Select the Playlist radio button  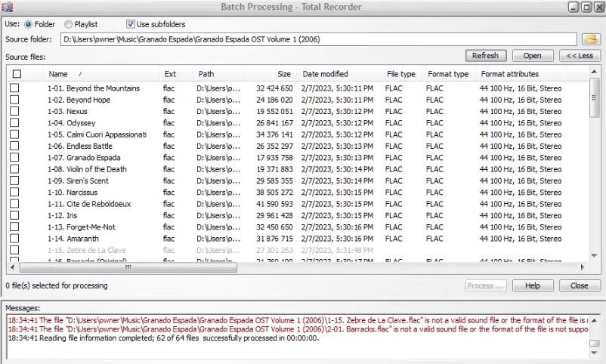pos(69,24)
